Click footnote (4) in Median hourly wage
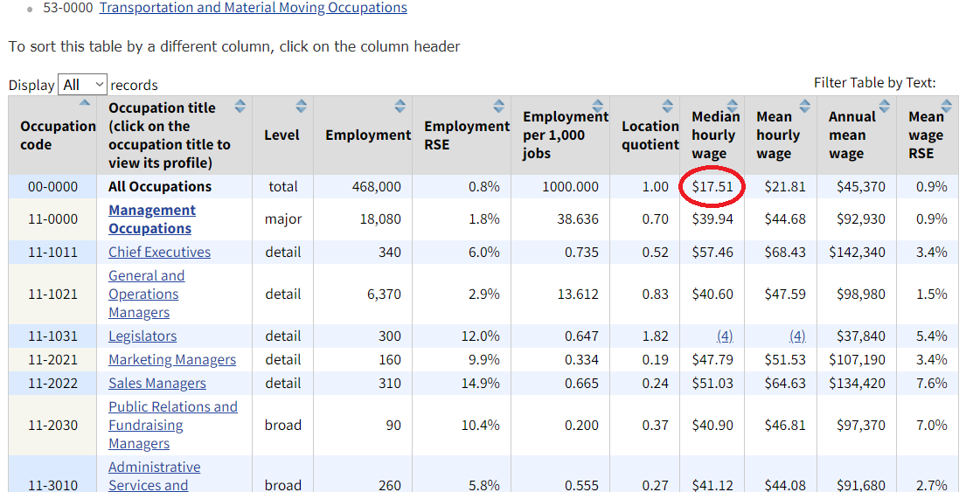The height and width of the screenshot is (492, 980). (x=725, y=336)
